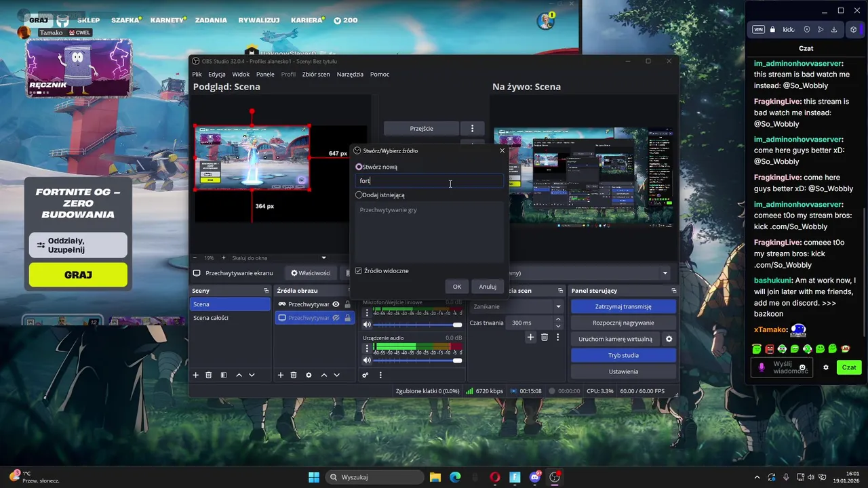Hide the first Przechwytywar source with its eye
This screenshot has height=488, width=868.
[x=336, y=304]
